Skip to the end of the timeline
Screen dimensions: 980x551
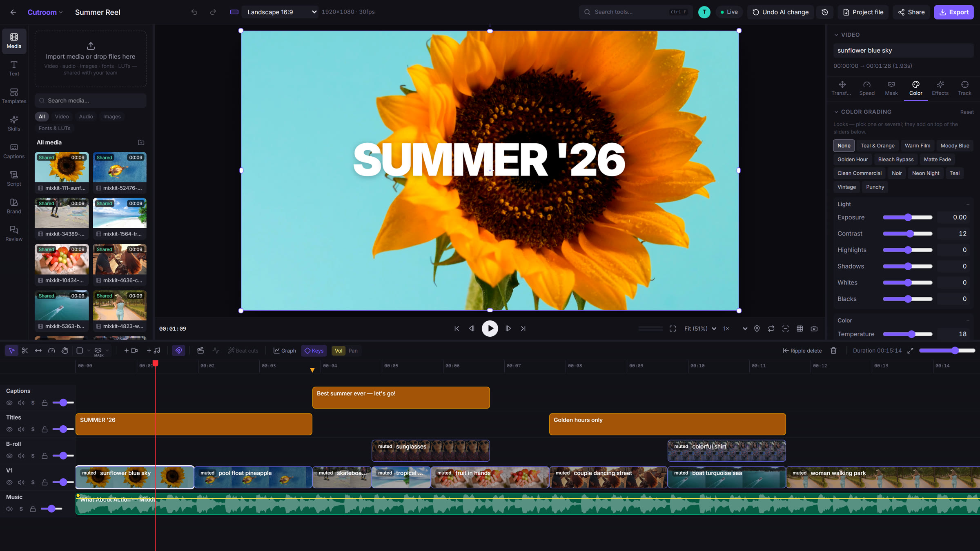point(523,329)
